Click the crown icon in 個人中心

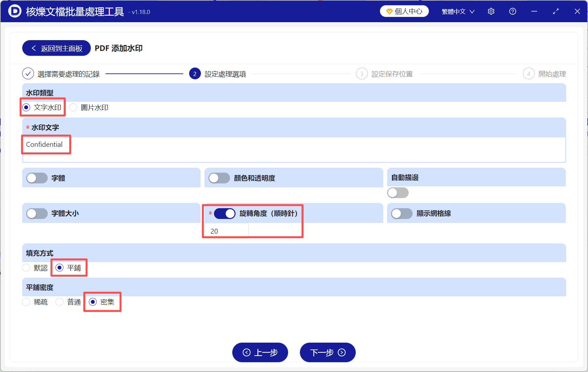(x=389, y=11)
